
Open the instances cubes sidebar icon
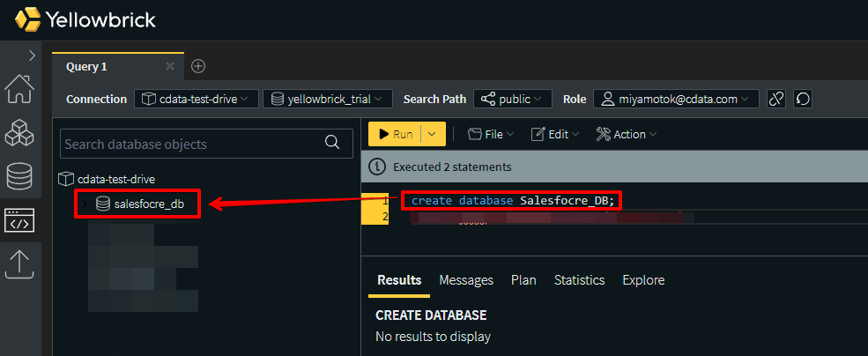(x=19, y=132)
